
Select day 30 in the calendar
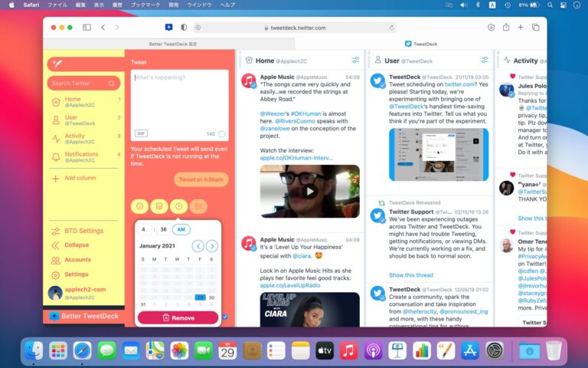point(212,297)
